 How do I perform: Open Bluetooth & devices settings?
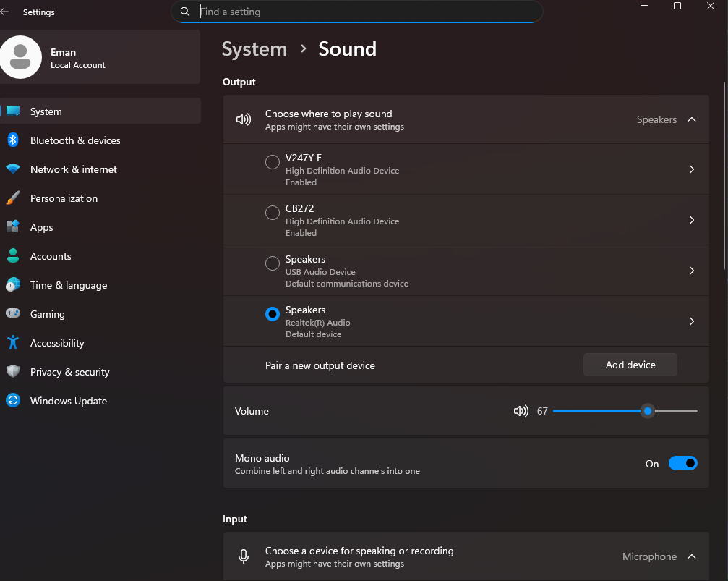pyautogui.click(x=100, y=140)
